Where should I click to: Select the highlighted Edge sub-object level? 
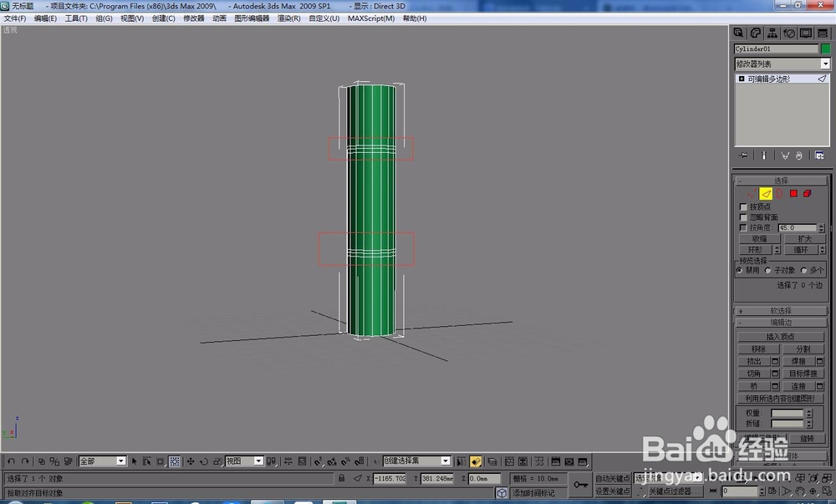(x=766, y=194)
